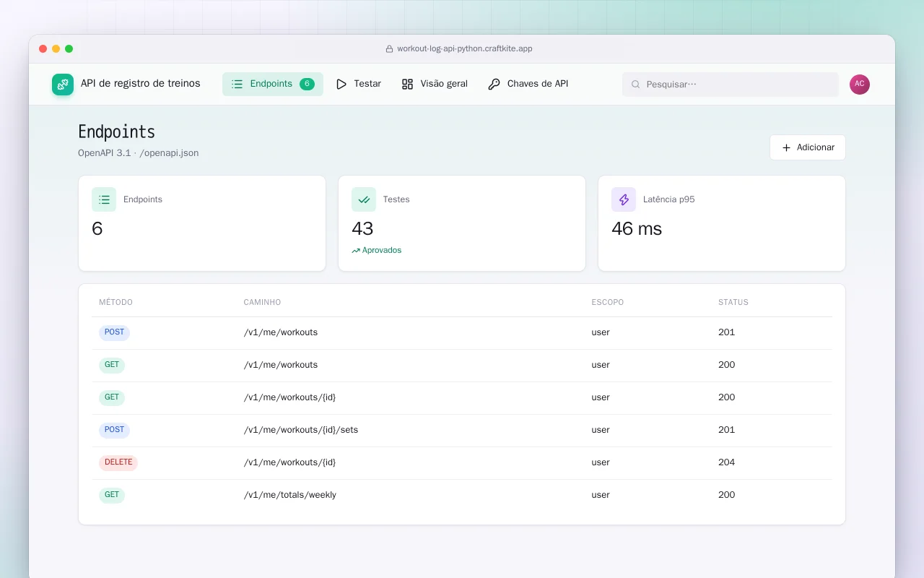Viewport: 924px width, 578px height.
Task: Click the CAMINHO column header
Action: [262, 302]
